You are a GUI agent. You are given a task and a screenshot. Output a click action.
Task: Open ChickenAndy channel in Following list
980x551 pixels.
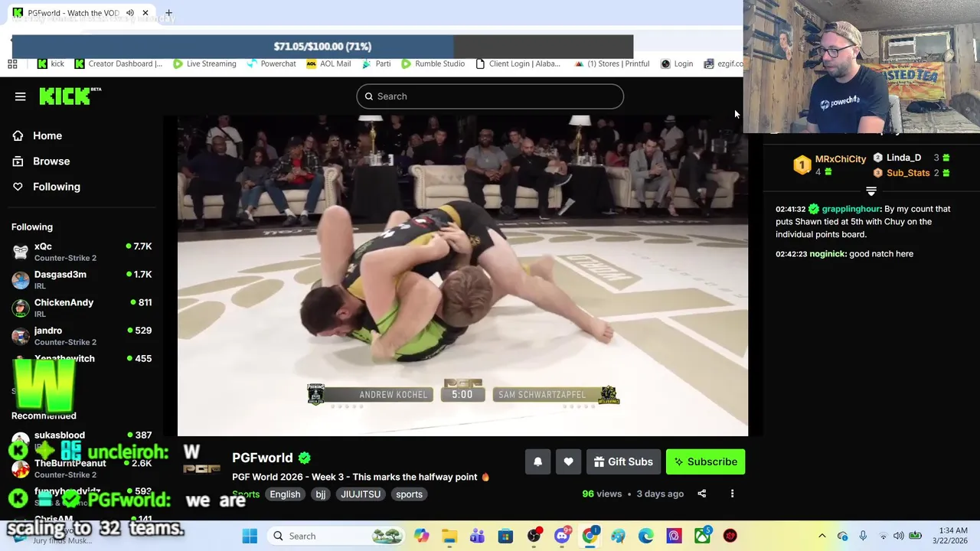point(82,308)
